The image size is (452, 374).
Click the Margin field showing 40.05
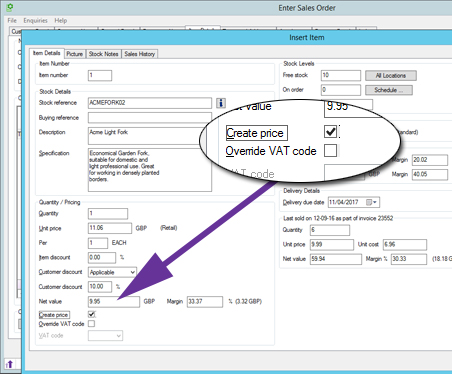point(430,174)
